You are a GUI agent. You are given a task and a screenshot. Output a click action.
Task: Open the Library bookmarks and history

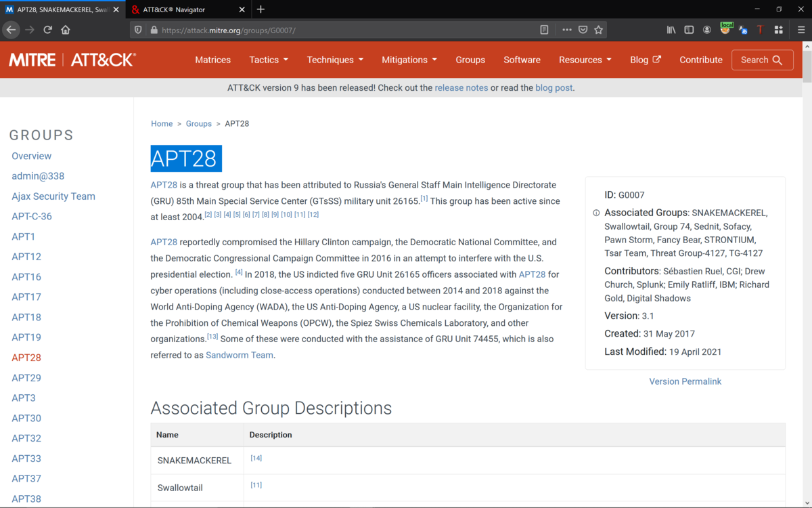pyautogui.click(x=671, y=30)
